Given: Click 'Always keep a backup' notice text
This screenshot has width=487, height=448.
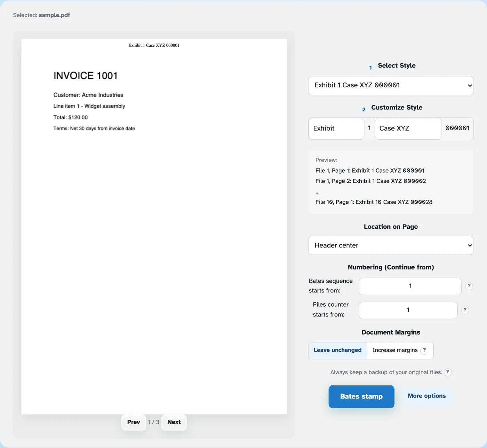Looking at the screenshot, I should (386, 372).
